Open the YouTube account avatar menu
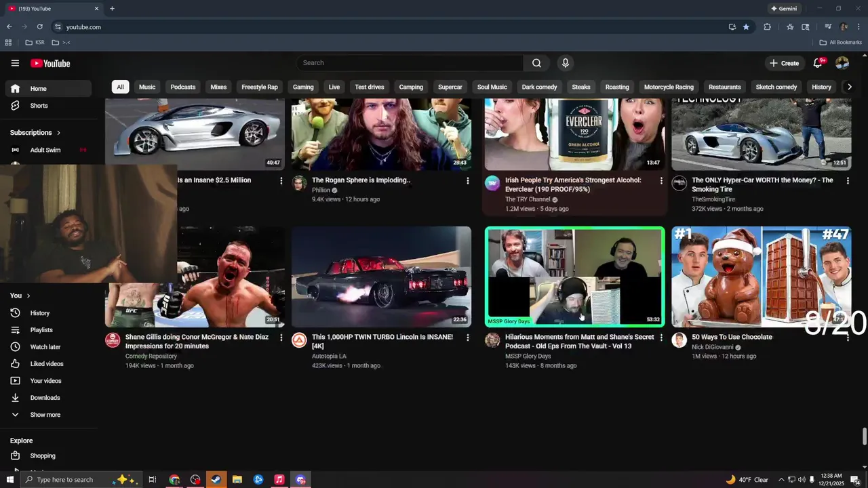 tap(842, 63)
